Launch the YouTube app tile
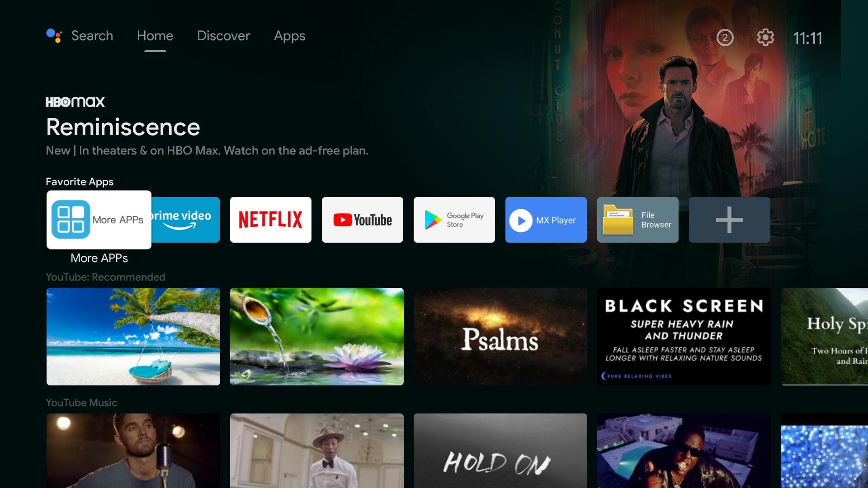868x488 pixels. point(363,220)
